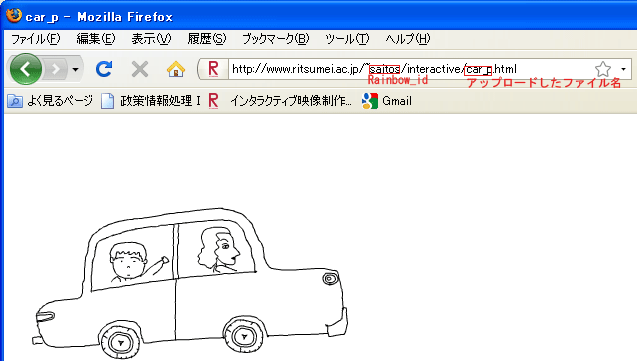Image resolution: width=637 pixels, height=361 pixels.
Task: Click the Stop loading X icon
Action: (x=140, y=69)
